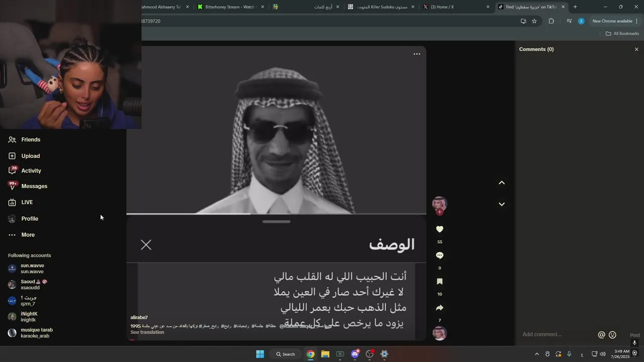Switch to أربع كلمات tab
644x362 pixels.
[x=306, y=7]
